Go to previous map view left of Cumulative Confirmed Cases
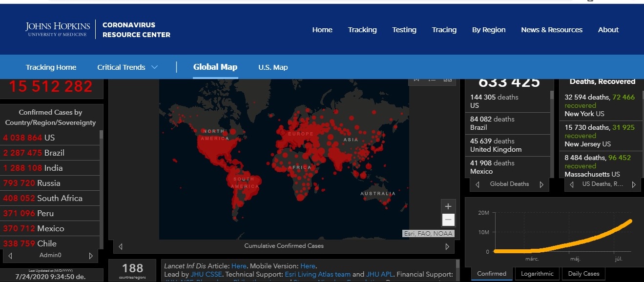The image size is (644, 282). (x=121, y=246)
